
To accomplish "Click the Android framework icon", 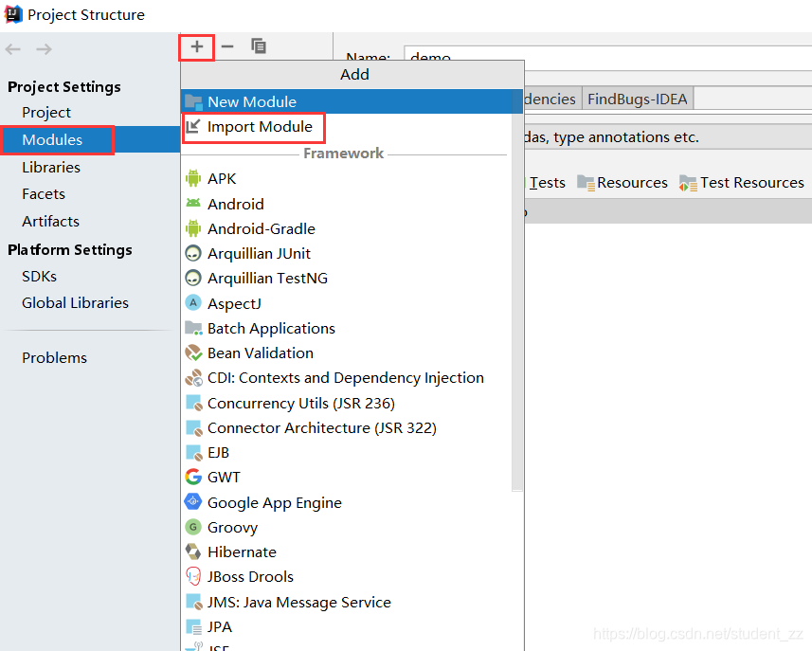I will pos(193,203).
